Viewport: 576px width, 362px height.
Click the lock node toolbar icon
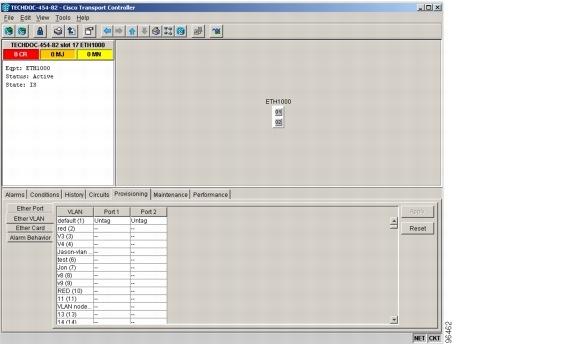point(40,31)
